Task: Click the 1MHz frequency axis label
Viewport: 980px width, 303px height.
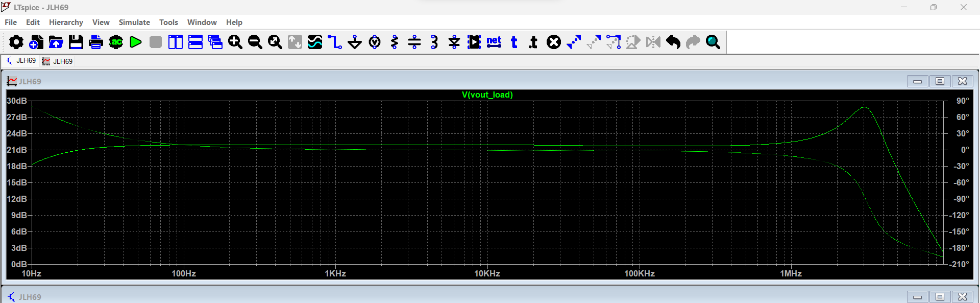Action: 791,273
